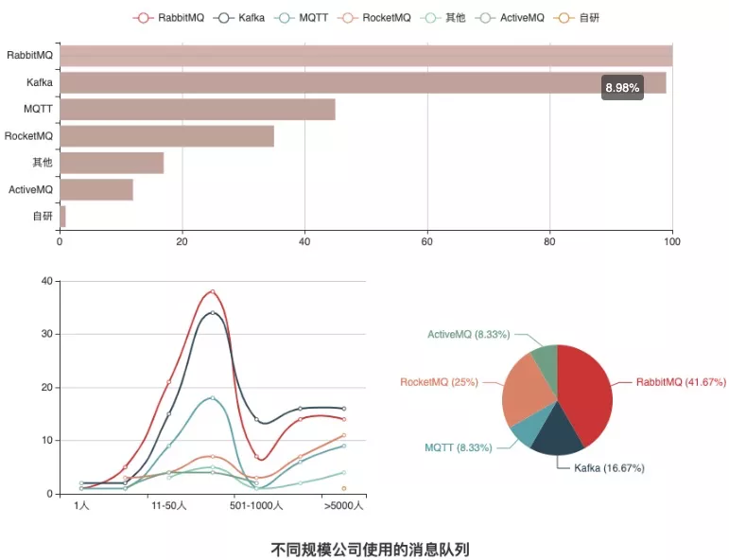Click the 其他 y-axis category label
729x560 pixels.
[x=43, y=163]
